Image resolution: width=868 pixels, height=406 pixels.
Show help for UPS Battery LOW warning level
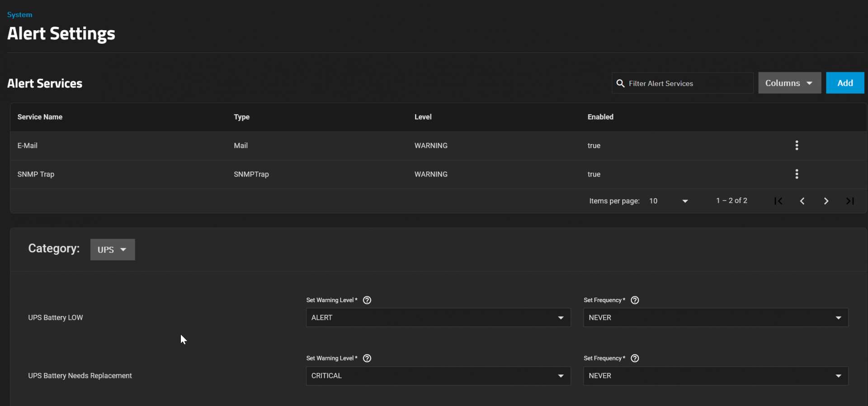[x=367, y=300]
